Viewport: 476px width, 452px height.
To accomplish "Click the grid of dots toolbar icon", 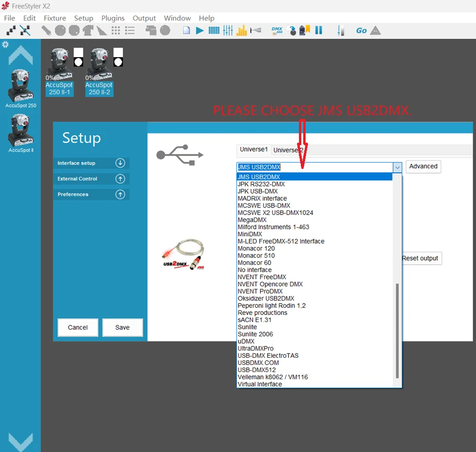I will coord(116,30).
